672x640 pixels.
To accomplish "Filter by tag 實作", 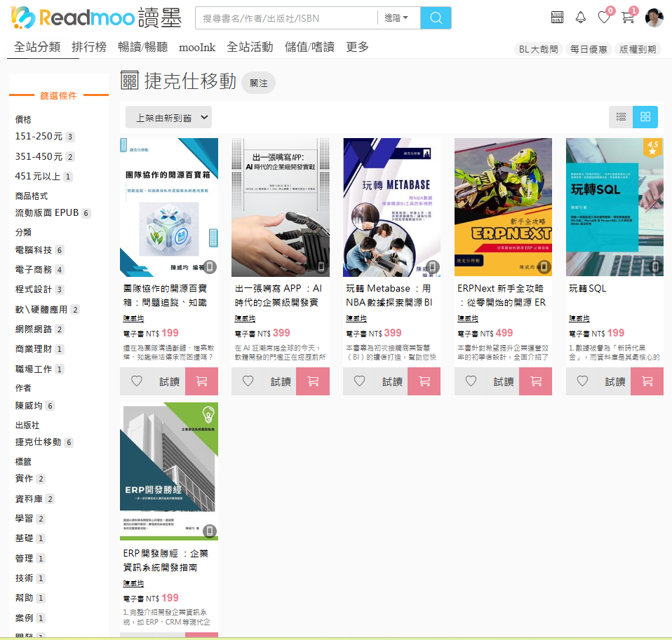I will (30, 479).
